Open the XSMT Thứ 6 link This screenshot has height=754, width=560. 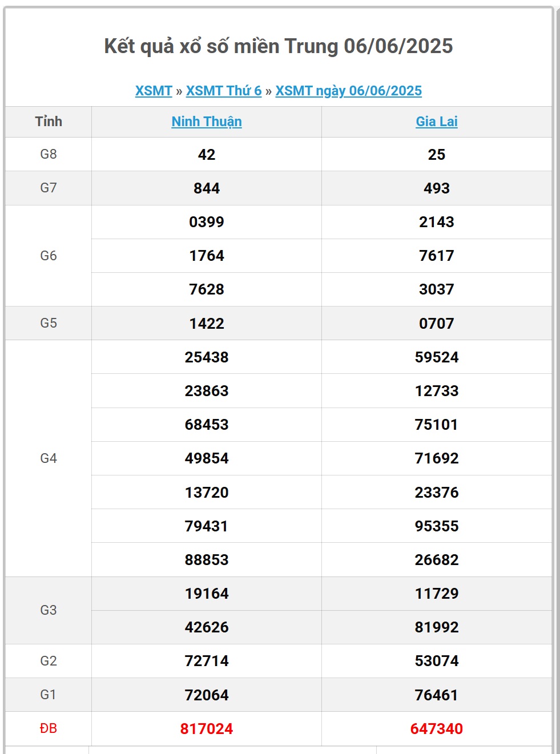(x=224, y=91)
